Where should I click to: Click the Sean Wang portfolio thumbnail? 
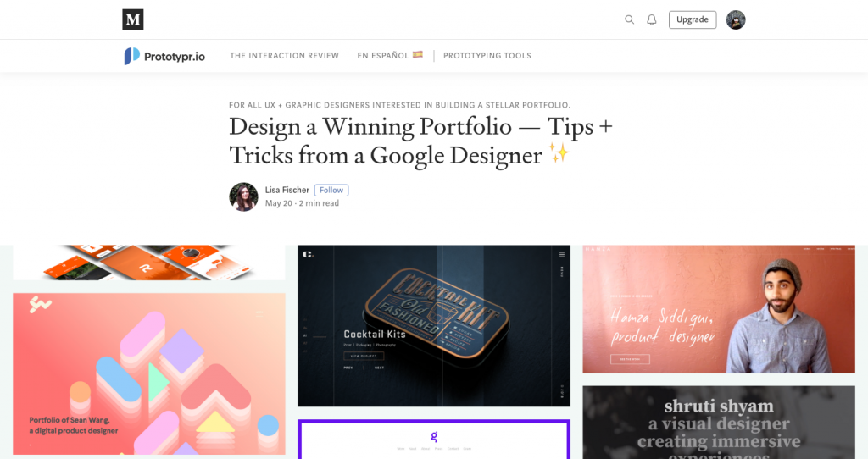pyautogui.click(x=149, y=373)
